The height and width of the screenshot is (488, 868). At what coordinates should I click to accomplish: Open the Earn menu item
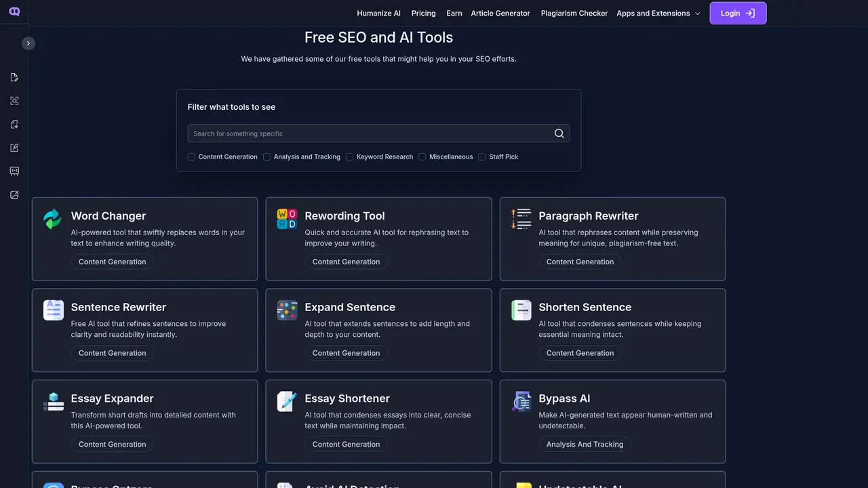454,13
